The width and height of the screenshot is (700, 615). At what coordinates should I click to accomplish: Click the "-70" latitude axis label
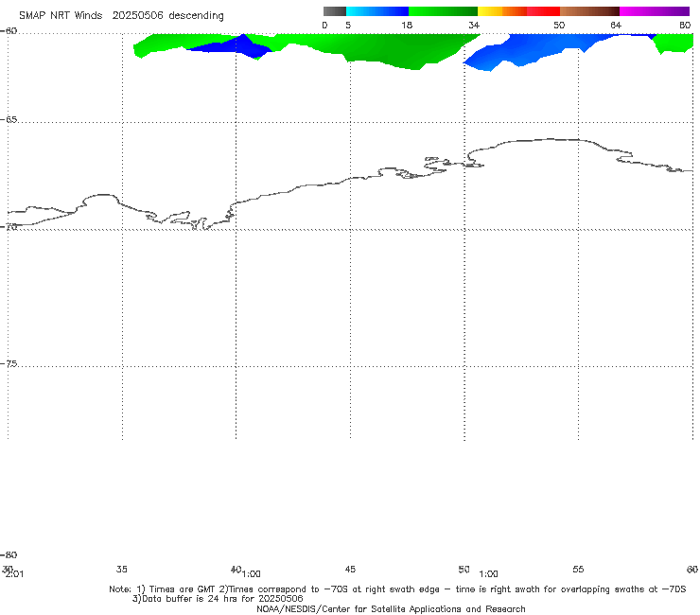point(9,227)
